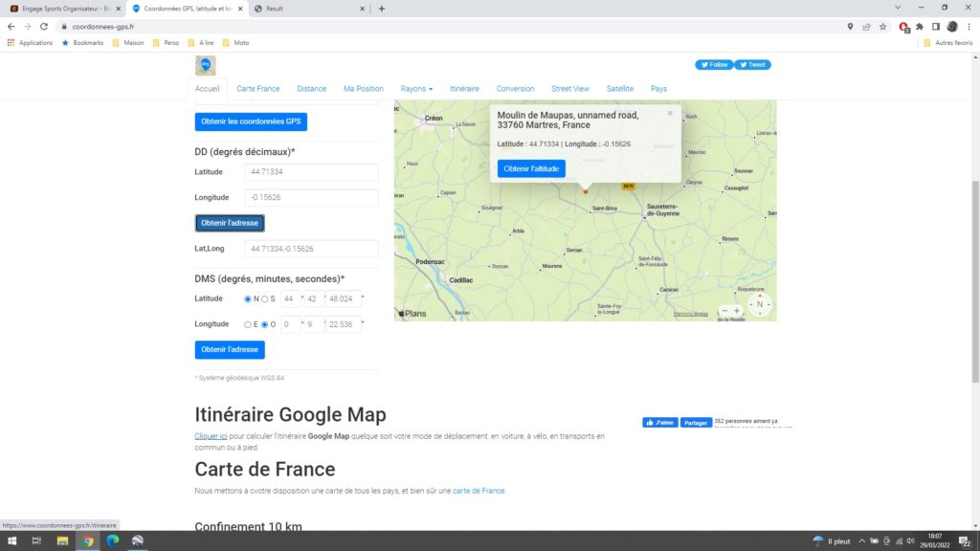
Task: Close the map address info popup
Action: (x=670, y=113)
